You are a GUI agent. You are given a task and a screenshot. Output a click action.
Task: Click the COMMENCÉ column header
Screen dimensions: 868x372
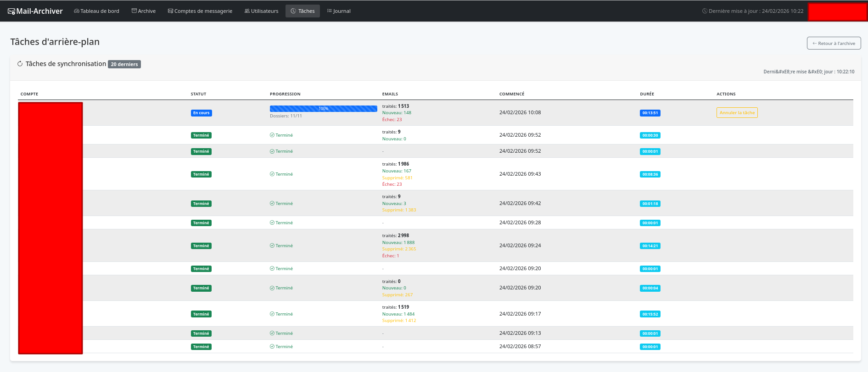click(511, 94)
